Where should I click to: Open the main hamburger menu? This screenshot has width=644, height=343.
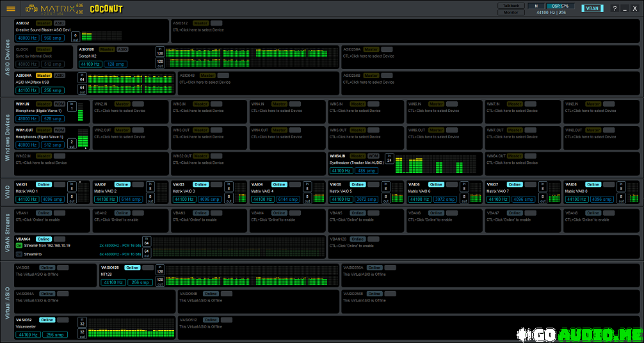[11, 8]
